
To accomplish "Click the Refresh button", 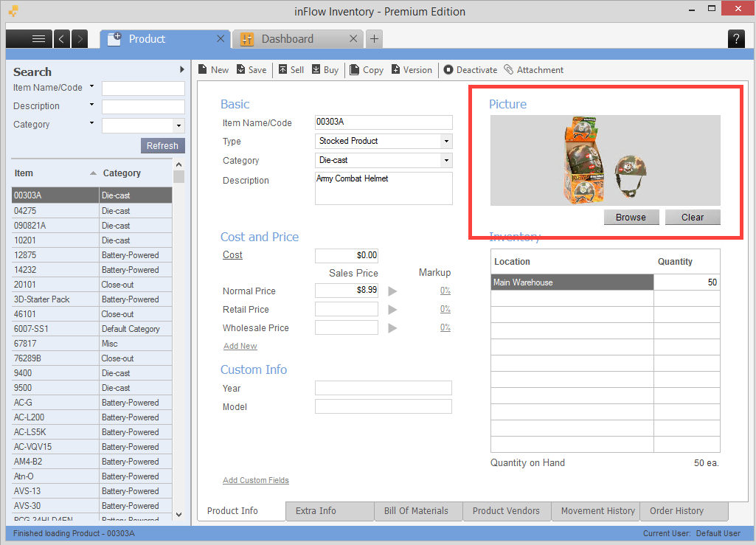I will pos(162,146).
